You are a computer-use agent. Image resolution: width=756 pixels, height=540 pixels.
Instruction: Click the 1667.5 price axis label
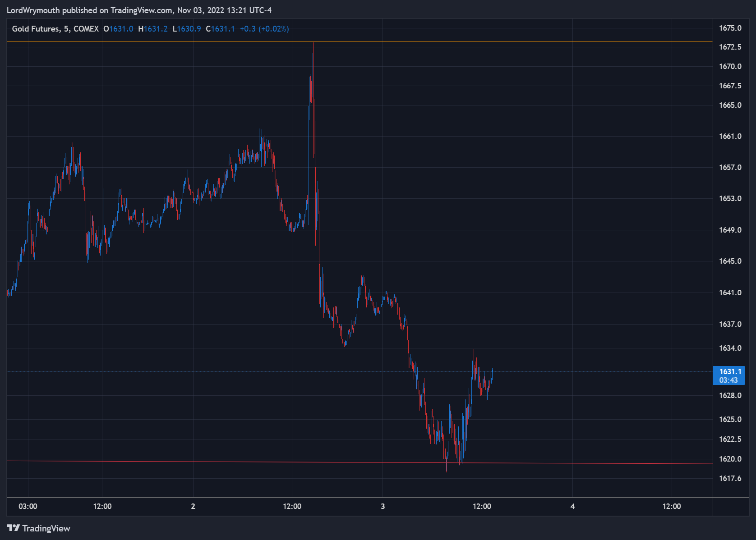coord(730,86)
